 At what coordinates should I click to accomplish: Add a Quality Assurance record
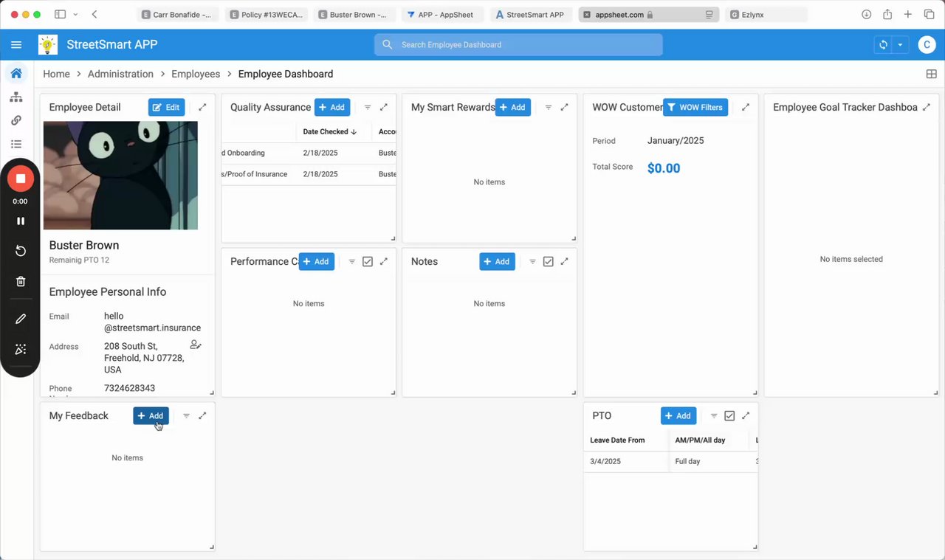332,107
